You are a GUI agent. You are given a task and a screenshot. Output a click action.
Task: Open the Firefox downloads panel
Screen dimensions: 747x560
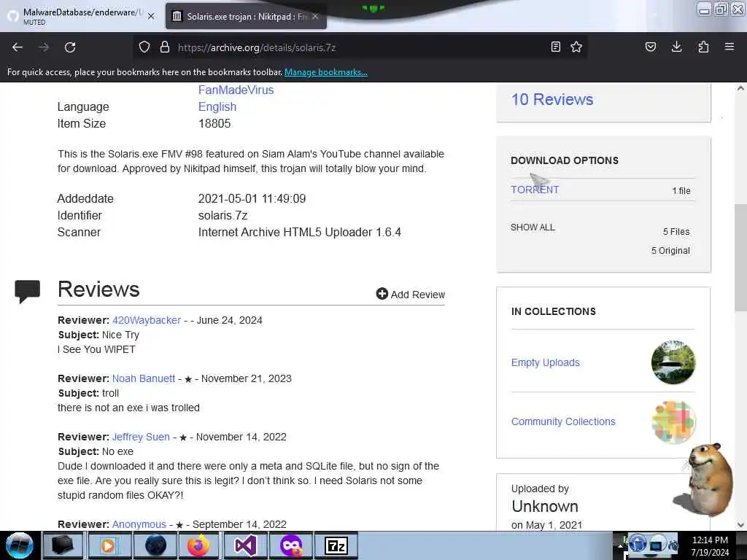pyautogui.click(x=676, y=47)
